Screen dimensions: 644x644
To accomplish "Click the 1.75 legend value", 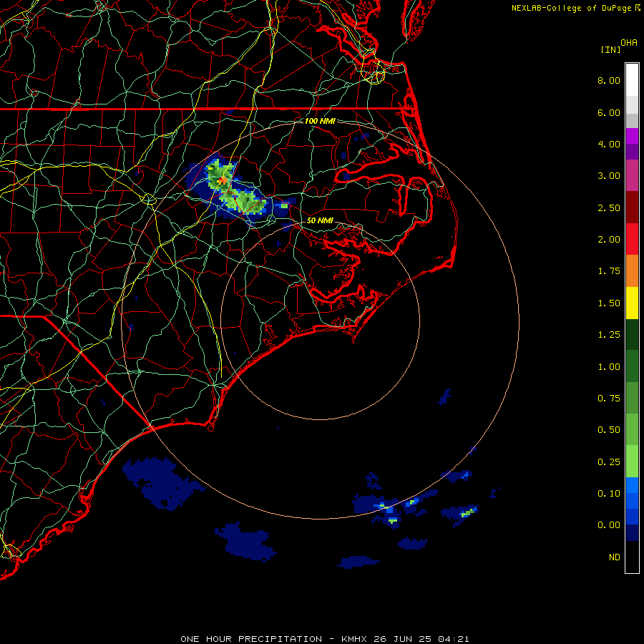I will coord(609,271).
